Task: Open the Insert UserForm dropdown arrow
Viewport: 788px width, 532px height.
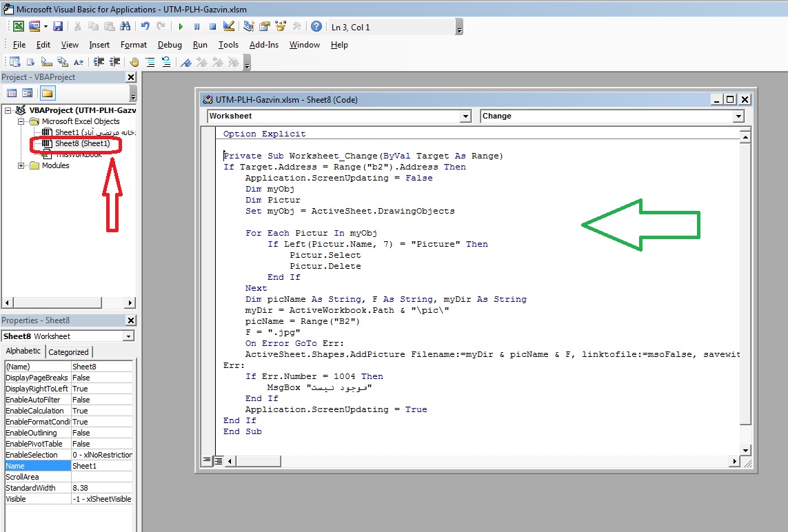Action: [x=46, y=27]
